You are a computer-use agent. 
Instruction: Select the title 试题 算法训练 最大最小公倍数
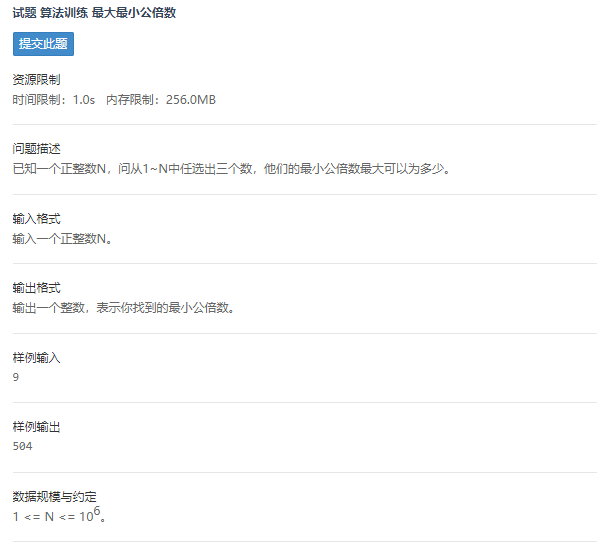pyautogui.click(x=94, y=13)
